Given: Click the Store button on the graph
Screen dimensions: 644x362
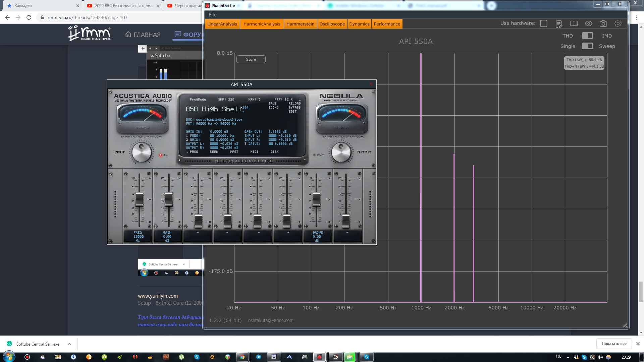Looking at the screenshot, I should (251, 59).
